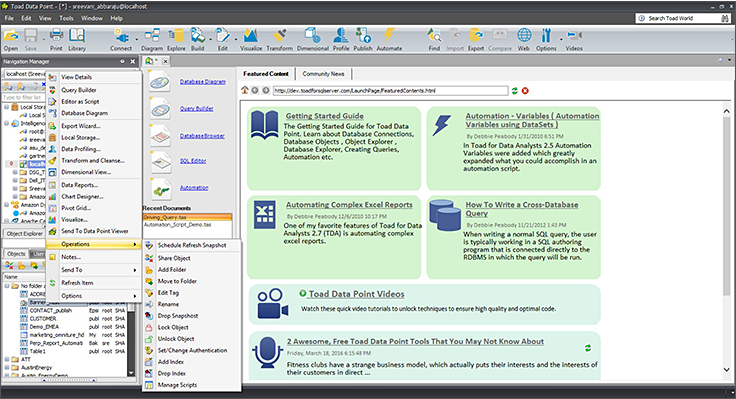Click the Publish toolbar icon
Viewport: 736px width, 399px height.
(x=363, y=39)
